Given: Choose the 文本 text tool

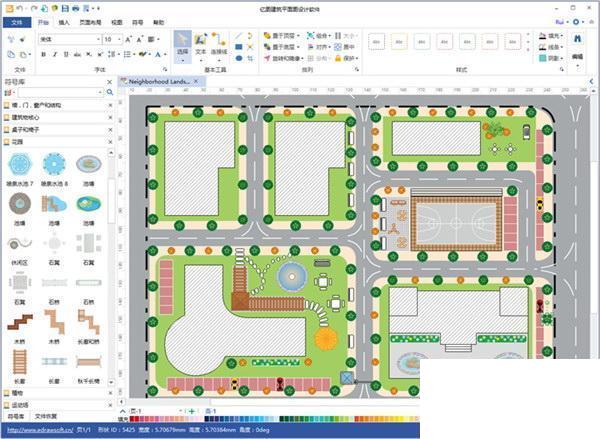Looking at the screenshot, I should pos(201,46).
